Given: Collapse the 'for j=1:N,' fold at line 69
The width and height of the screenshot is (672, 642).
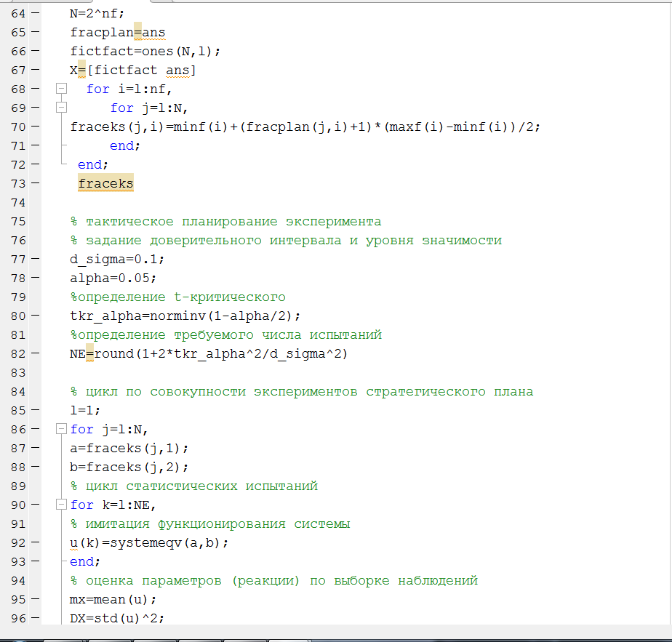Looking at the screenshot, I should (x=62, y=108).
